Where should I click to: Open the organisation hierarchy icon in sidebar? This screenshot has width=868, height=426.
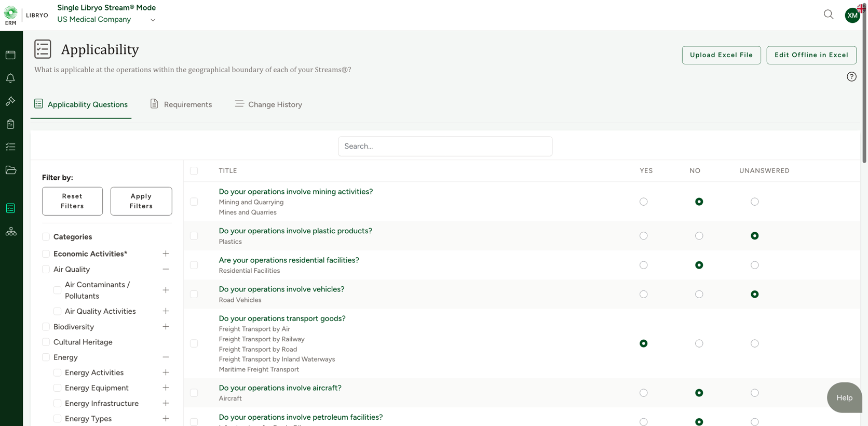point(10,232)
